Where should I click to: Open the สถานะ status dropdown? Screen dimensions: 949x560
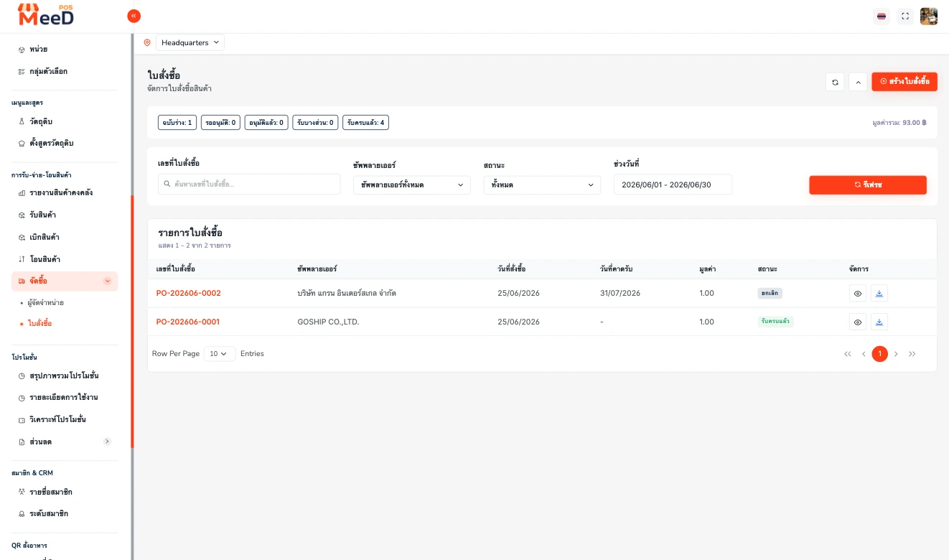click(x=542, y=185)
